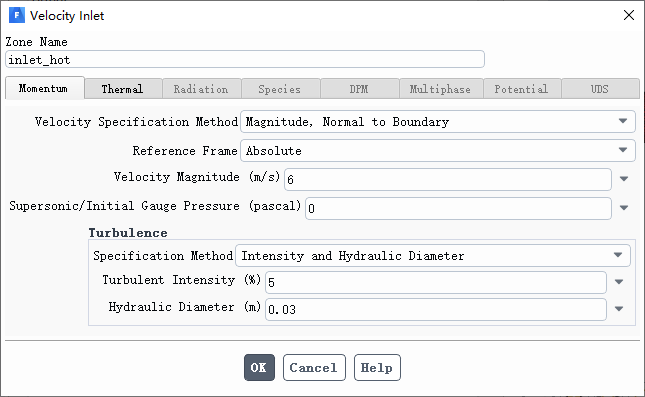Click the Velocity Magnitude value field

448,179
